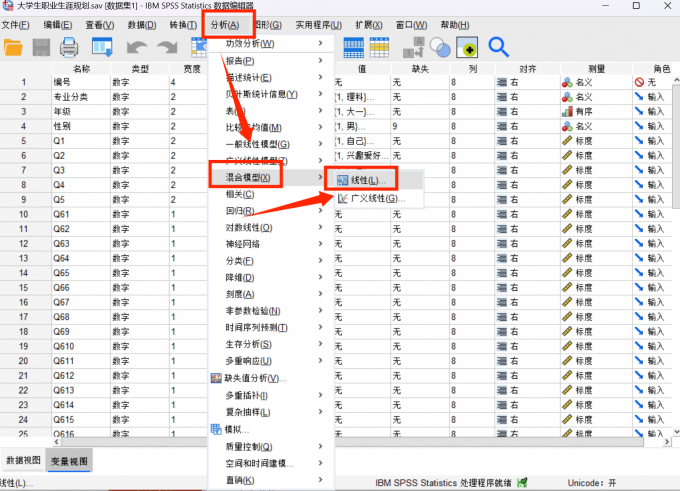This screenshot has width=680, height=491.
Task: Click the magnifier Search icon
Action: coord(498,47)
